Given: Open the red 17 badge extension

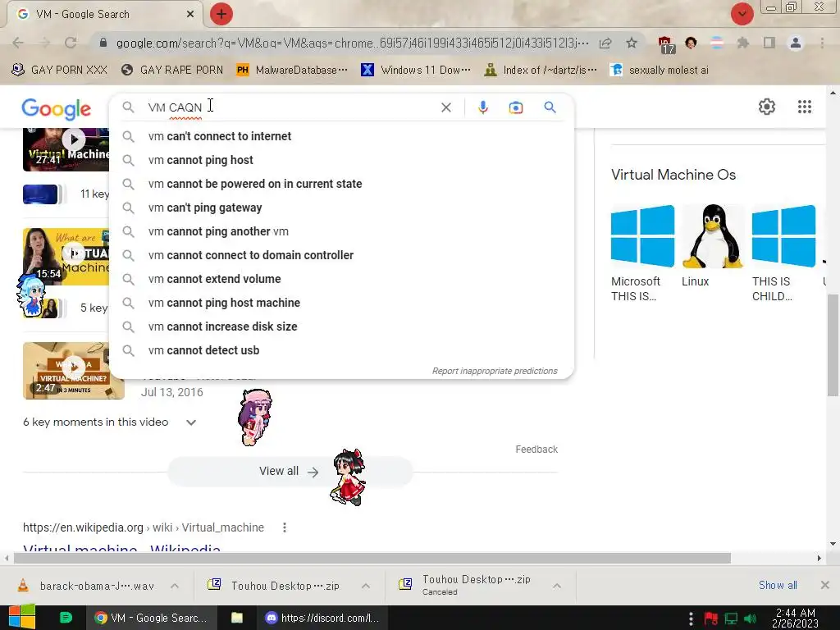Looking at the screenshot, I should tap(664, 44).
